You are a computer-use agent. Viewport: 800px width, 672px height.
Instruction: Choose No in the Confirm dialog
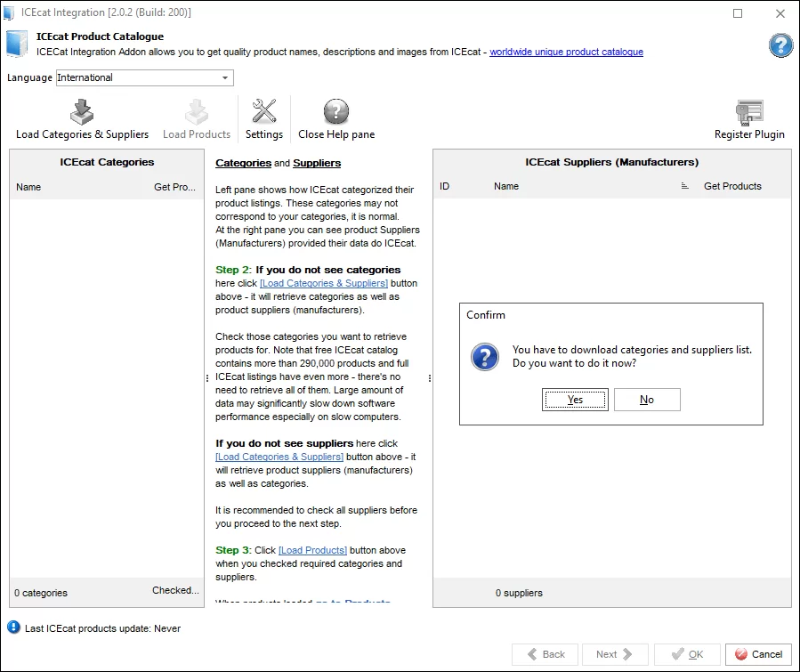point(647,400)
